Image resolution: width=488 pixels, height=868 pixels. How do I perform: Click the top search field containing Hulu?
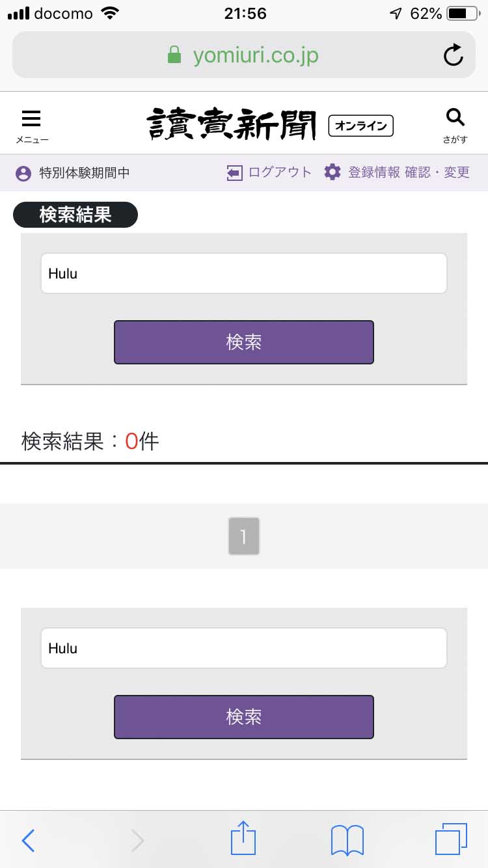[x=244, y=273]
